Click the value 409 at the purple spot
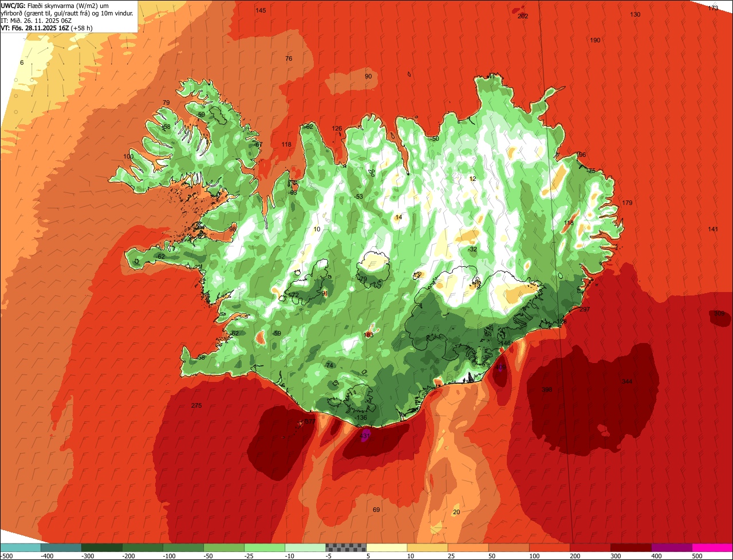 click(x=501, y=367)
